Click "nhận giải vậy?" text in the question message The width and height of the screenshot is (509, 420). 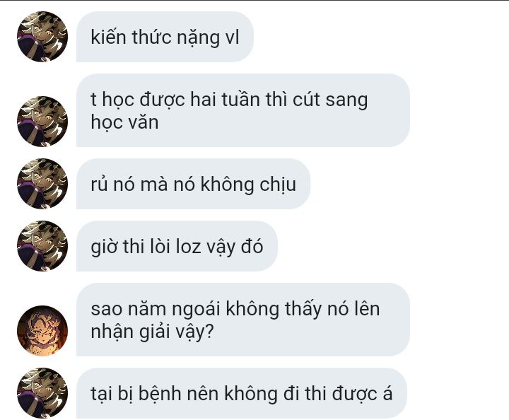point(152,332)
